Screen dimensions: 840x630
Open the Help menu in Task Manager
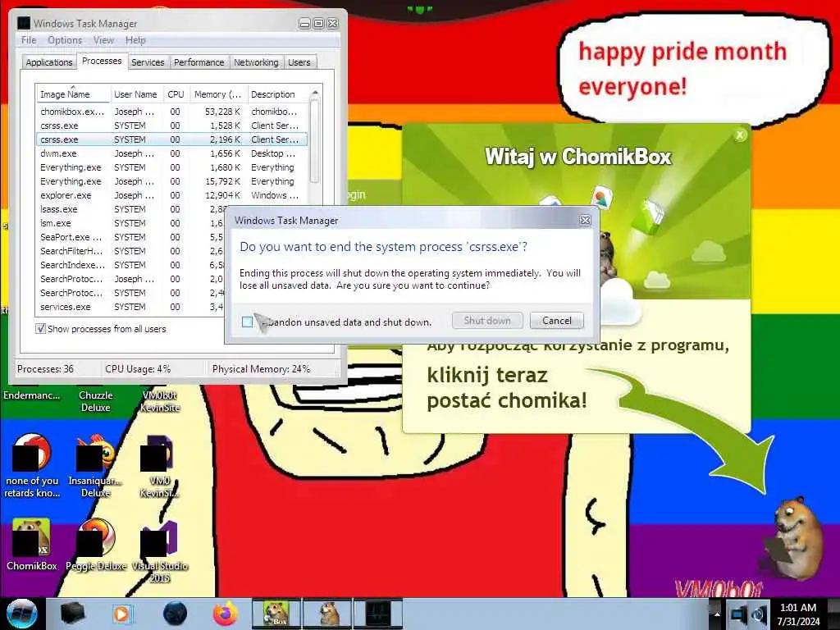135,40
